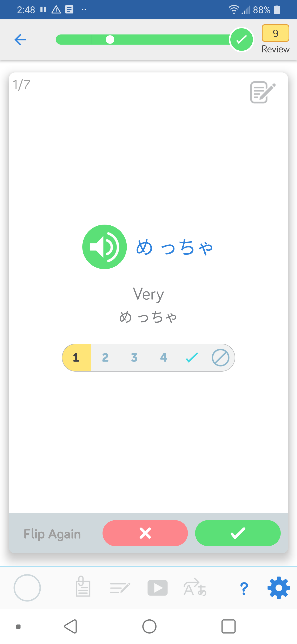Select confidence level 3
The image size is (297, 644).
[134, 358]
